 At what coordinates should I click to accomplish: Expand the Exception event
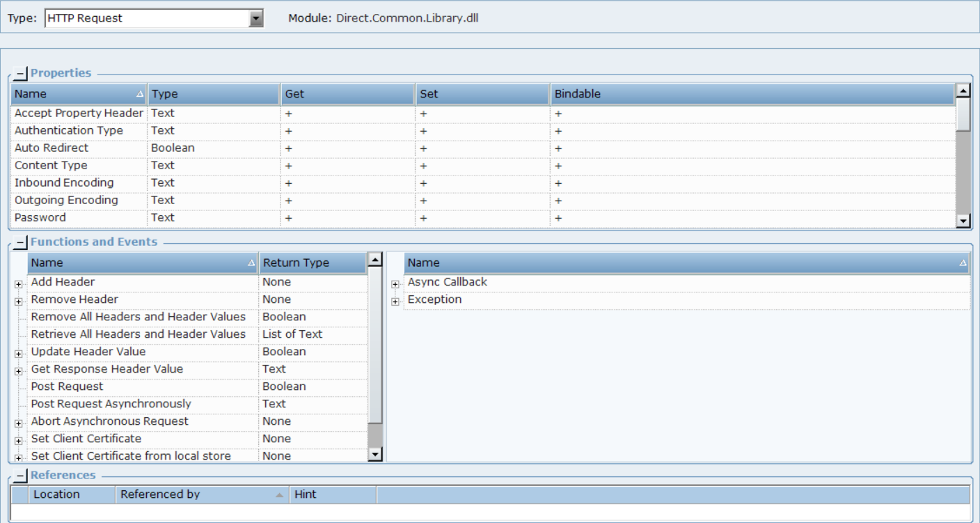pyautogui.click(x=395, y=301)
